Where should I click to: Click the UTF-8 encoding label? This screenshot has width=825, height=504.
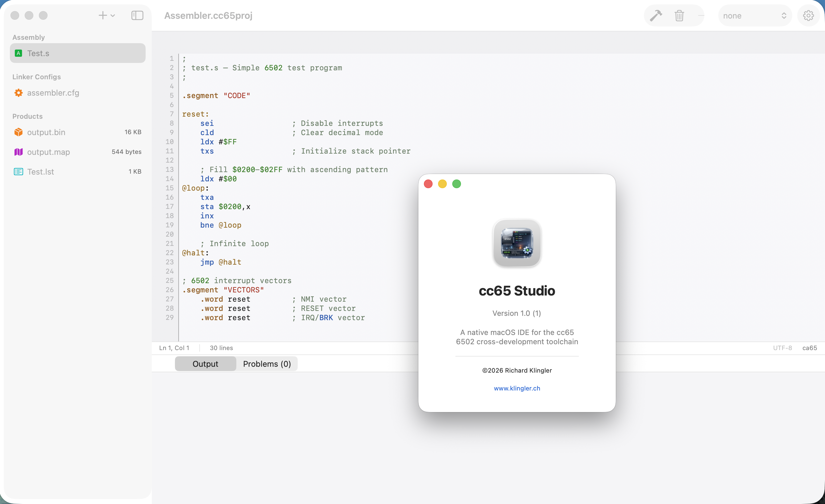click(782, 348)
